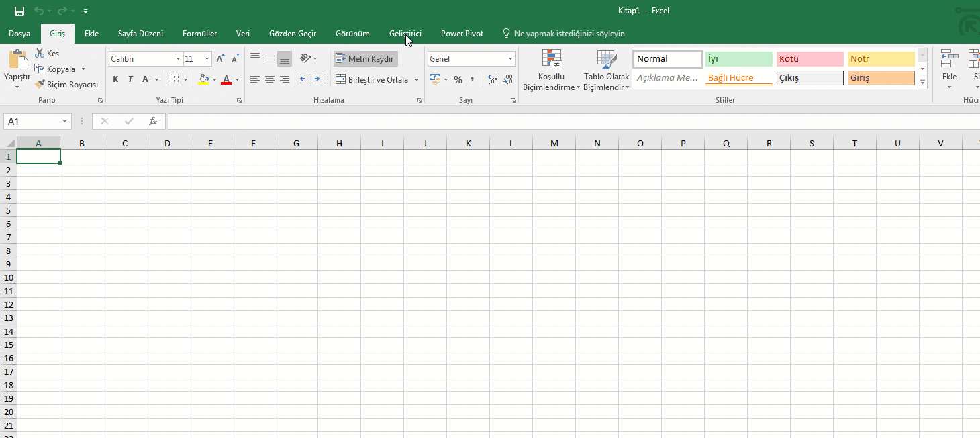Align cell content to the top
This screenshot has height=438, width=980.
[255, 58]
